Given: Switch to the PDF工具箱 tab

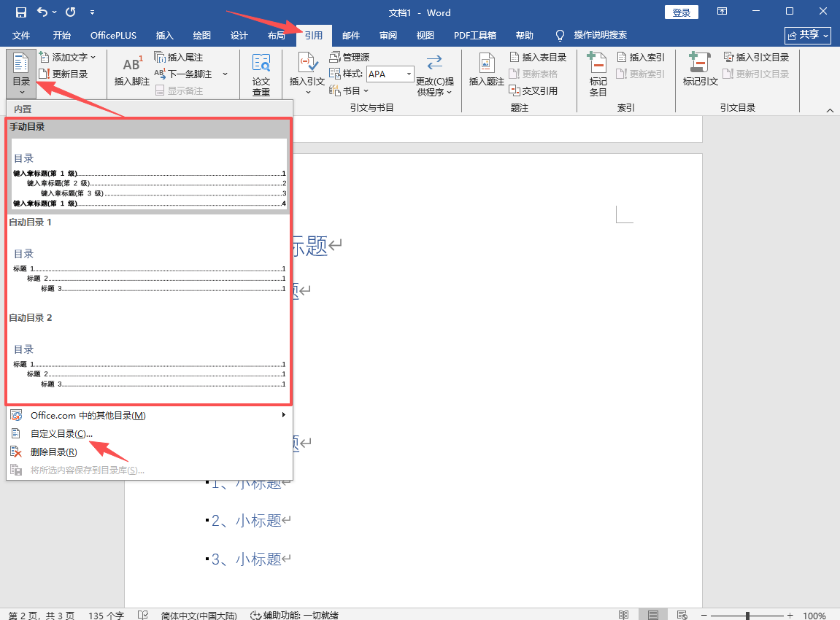Looking at the screenshot, I should pos(474,35).
